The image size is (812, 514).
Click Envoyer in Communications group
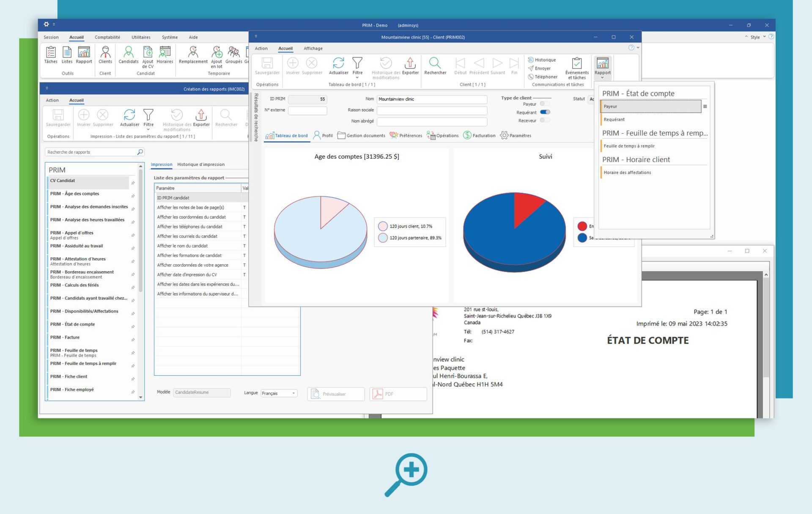click(x=539, y=69)
